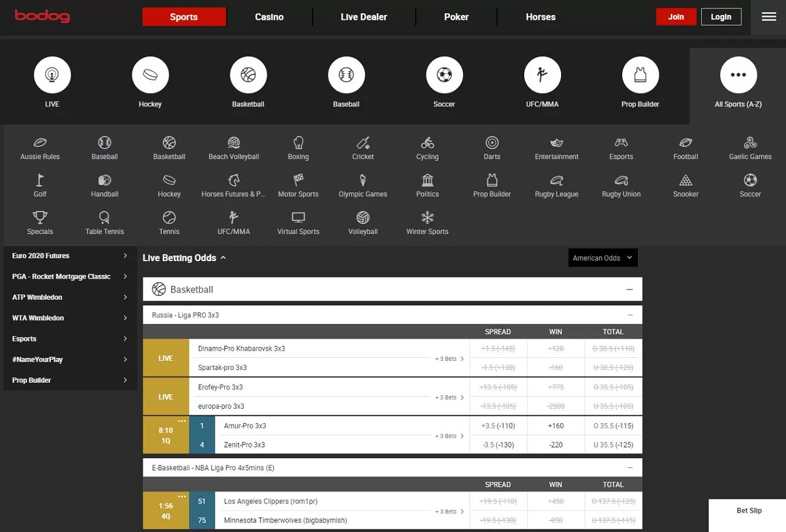Choose Boxing glove icon
The image size is (786, 532).
click(298, 143)
